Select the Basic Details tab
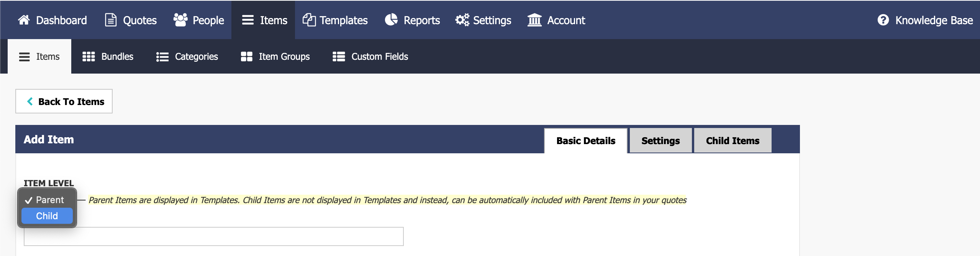Image resolution: width=980 pixels, height=256 pixels. [586, 141]
